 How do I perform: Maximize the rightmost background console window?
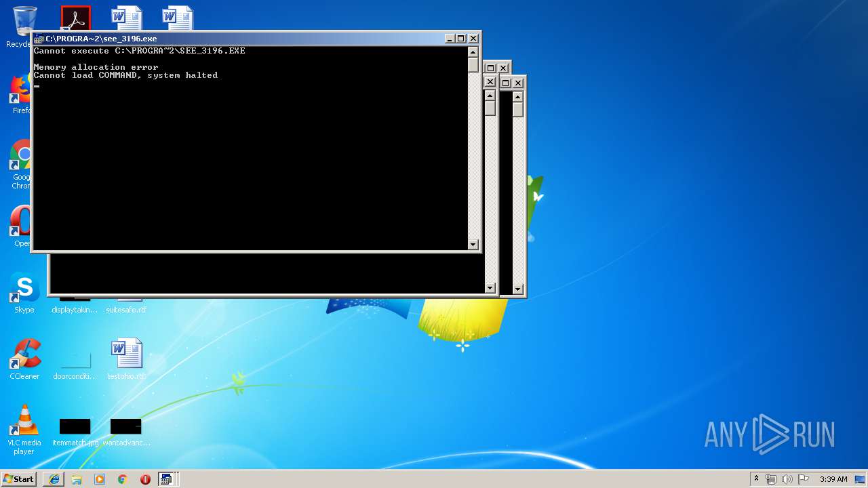[506, 83]
